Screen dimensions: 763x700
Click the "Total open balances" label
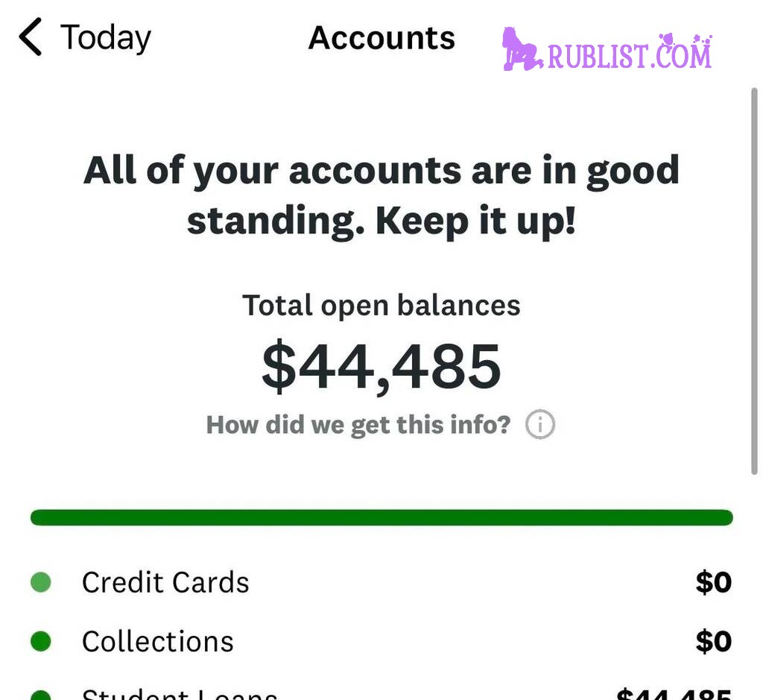point(381,306)
